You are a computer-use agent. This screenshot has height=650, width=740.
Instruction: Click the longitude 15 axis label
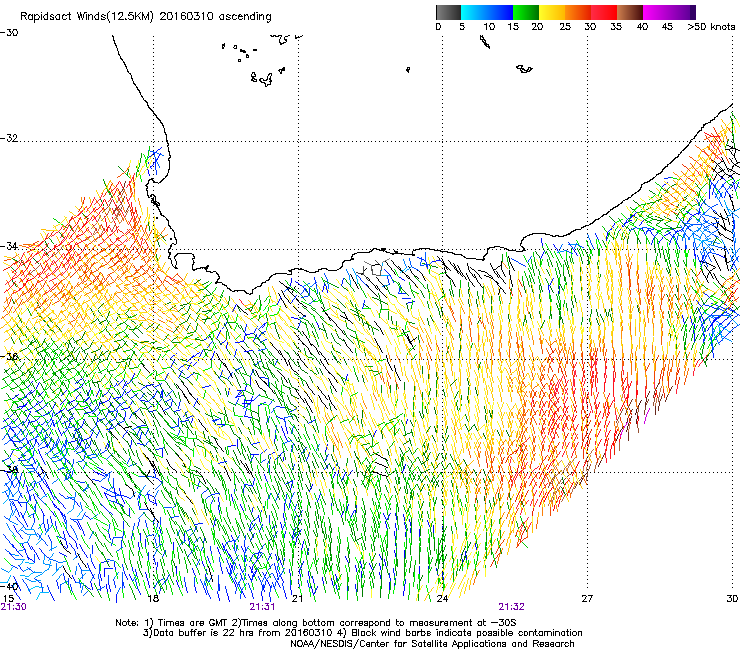pyautogui.click(x=8, y=599)
